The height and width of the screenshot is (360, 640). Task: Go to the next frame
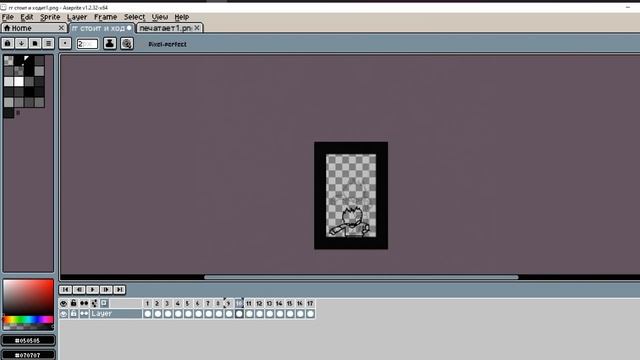106,289
